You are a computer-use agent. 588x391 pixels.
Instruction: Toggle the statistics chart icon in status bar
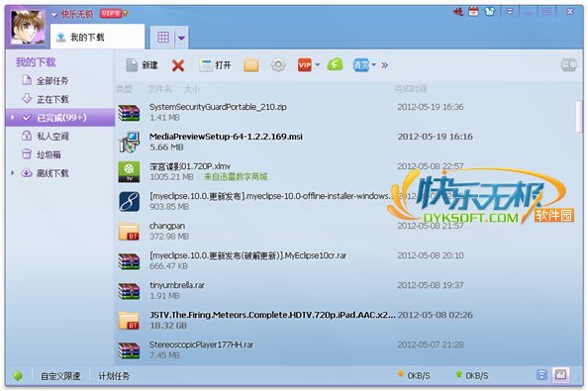[x=561, y=374]
